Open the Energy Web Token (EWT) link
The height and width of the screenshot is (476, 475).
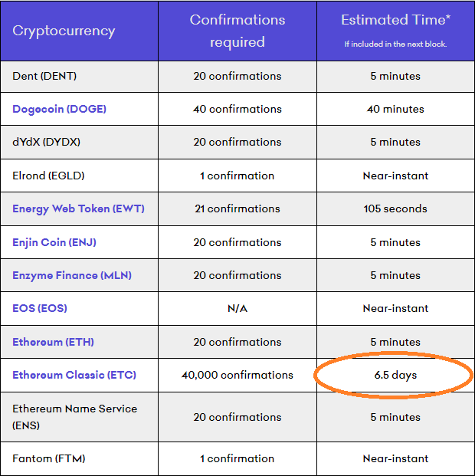point(78,208)
